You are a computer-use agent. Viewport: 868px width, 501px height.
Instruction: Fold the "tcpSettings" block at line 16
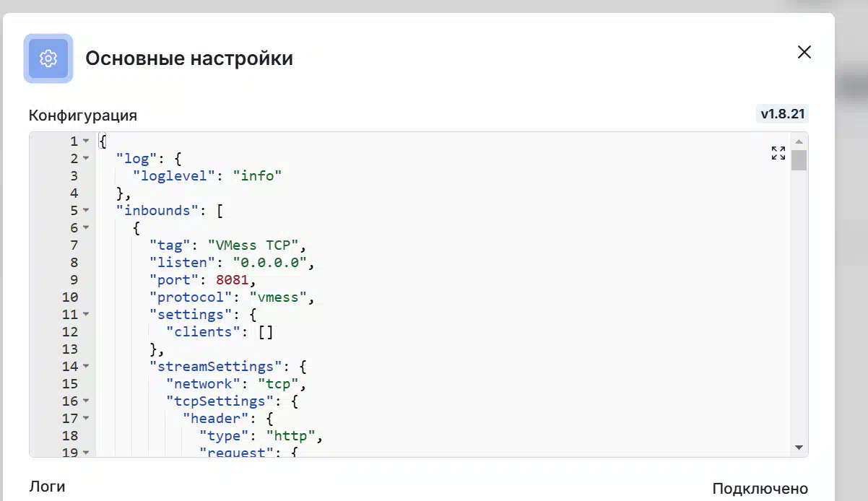pos(86,401)
